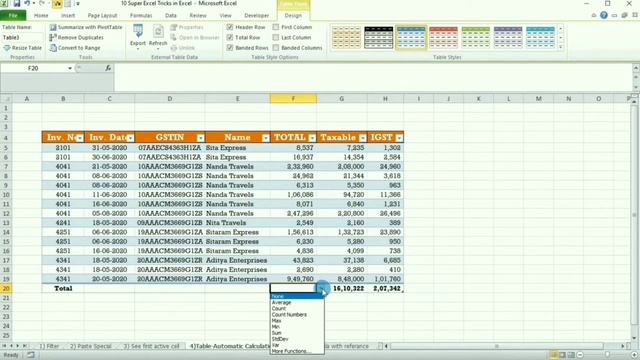Click the Redo arrow icon
This screenshot has width=640, height=360.
41,4
